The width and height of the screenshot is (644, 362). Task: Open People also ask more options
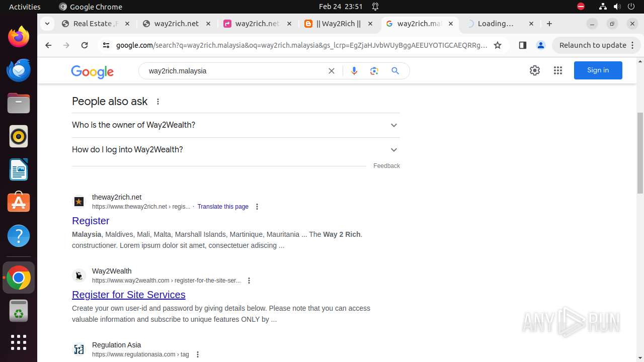pyautogui.click(x=158, y=102)
